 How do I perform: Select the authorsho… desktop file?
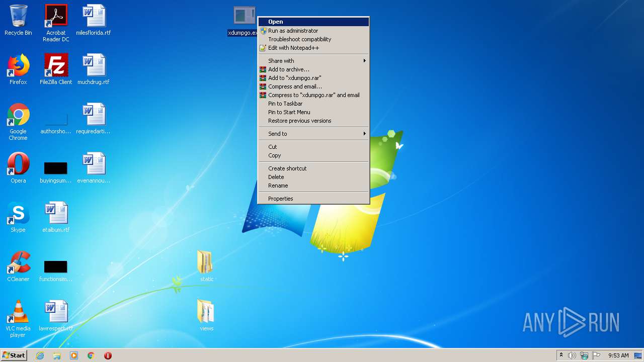pos(56,120)
